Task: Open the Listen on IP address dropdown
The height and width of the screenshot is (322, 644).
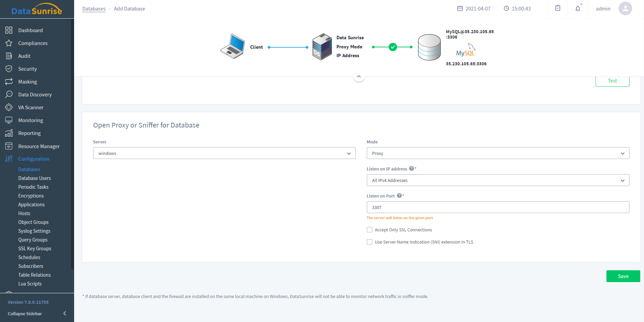Action: [x=497, y=180]
